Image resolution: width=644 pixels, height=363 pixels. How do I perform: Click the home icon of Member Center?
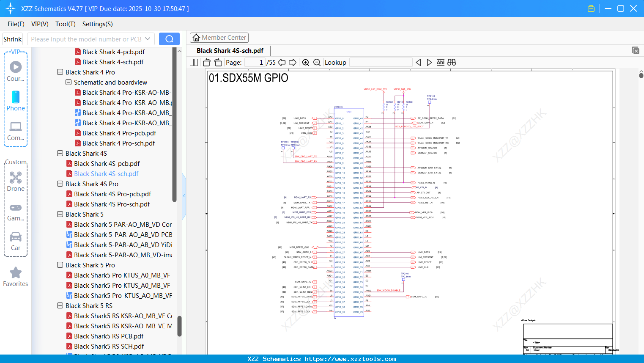(x=196, y=38)
